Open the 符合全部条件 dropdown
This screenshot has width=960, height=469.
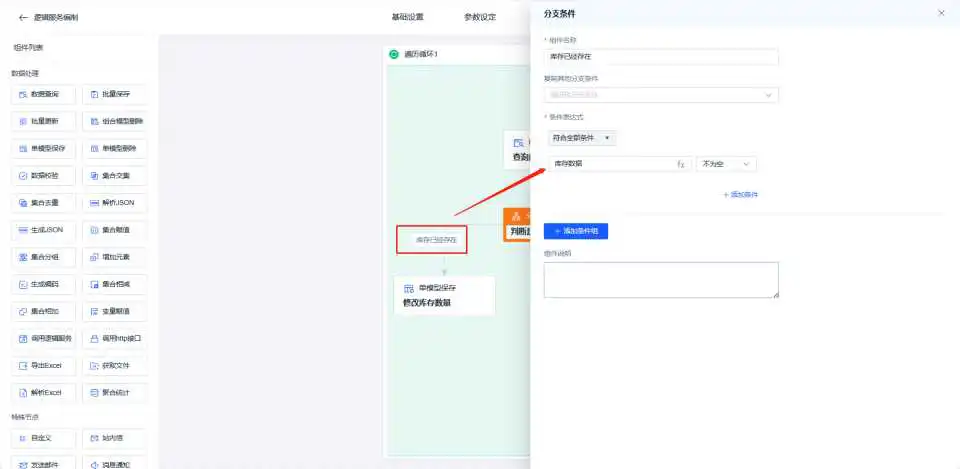(583, 138)
